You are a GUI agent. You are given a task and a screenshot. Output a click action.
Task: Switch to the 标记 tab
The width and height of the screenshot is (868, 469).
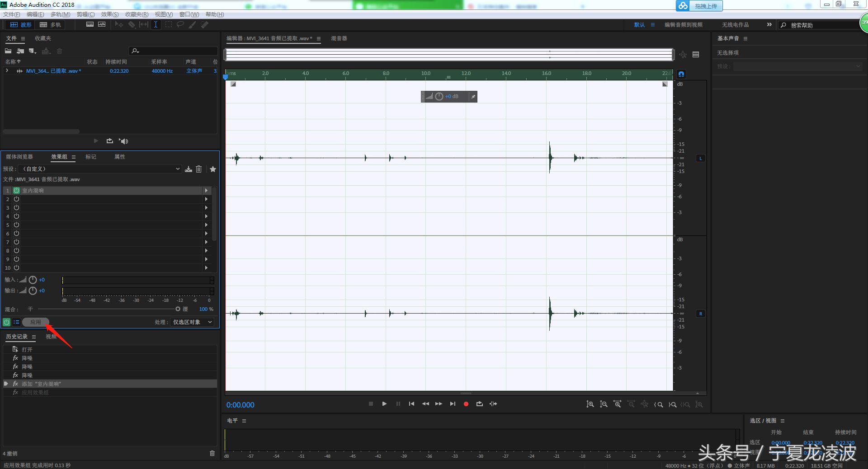[x=91, y=157]
